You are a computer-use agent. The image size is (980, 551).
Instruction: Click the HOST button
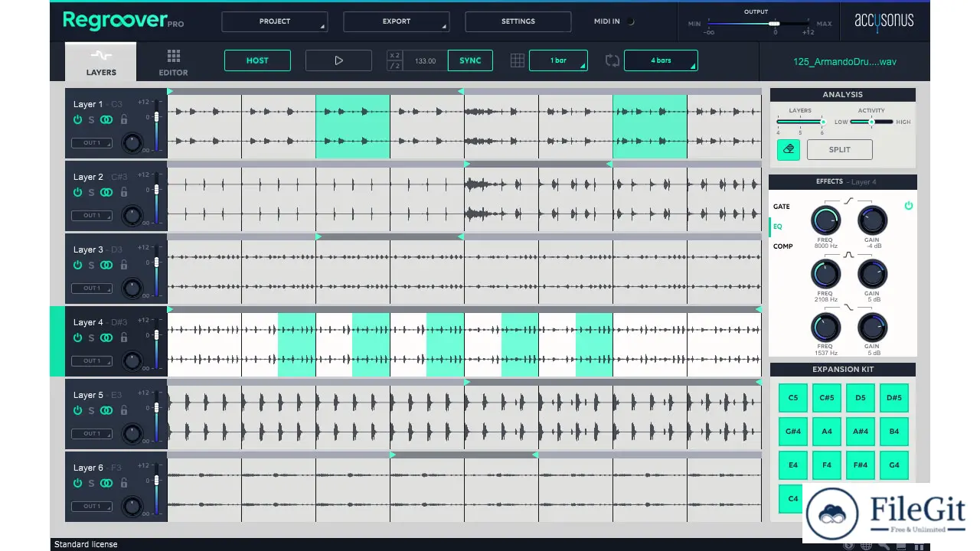(x=257, y=60)
